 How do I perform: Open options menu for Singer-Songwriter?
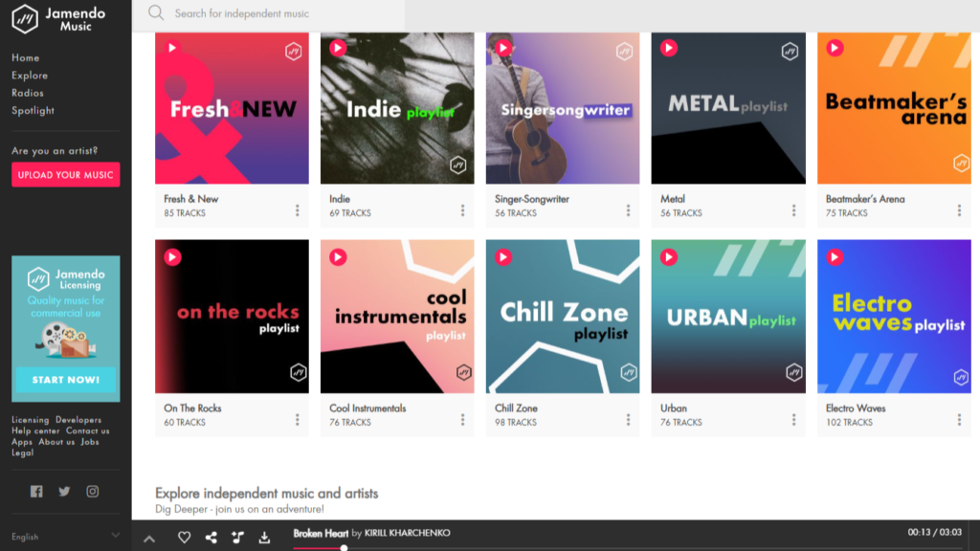tap(628, 210)
